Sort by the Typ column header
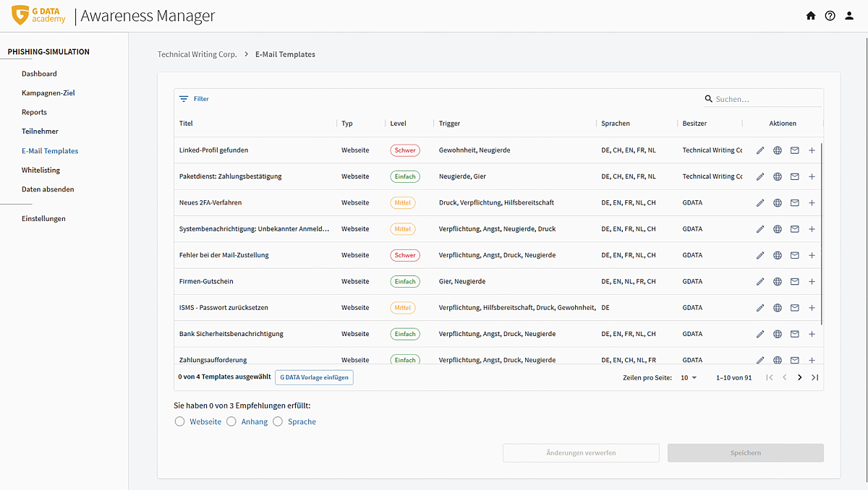The image size is (868, 490). point(347,124)
